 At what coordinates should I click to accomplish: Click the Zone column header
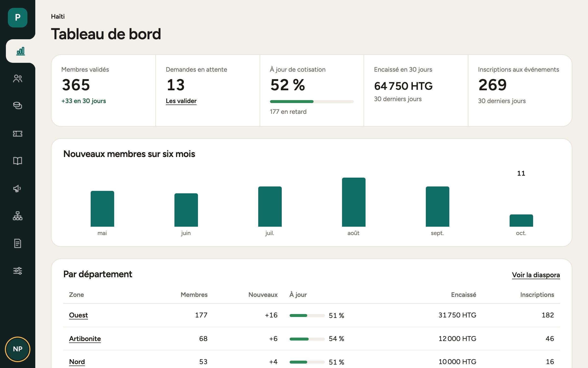click(x=76, y=295)
